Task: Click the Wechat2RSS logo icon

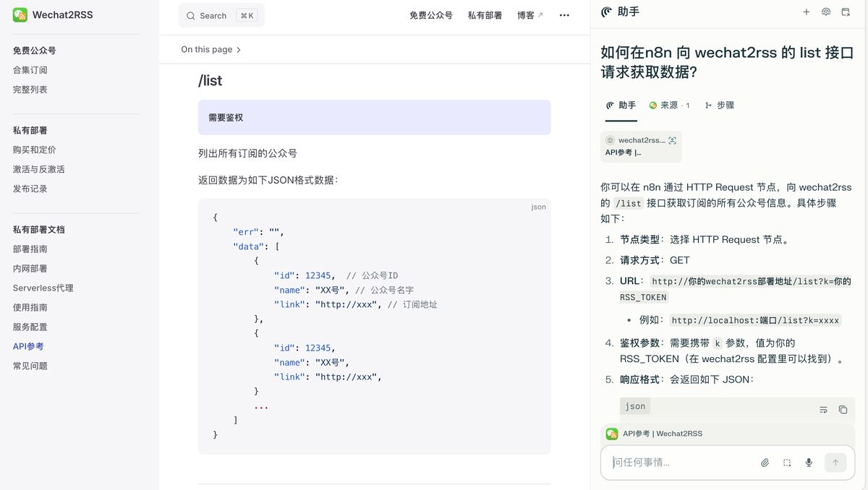Action: click(20, 14)
